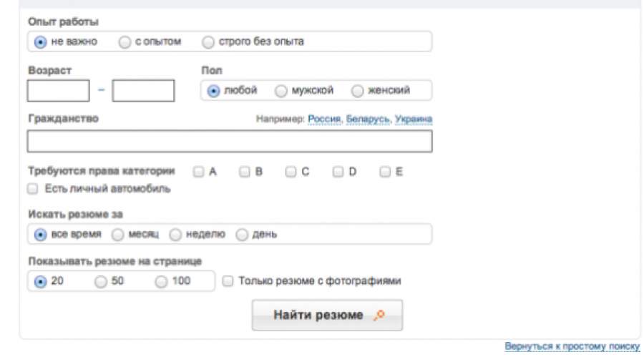Choose 'женский' gender radio button
This screenshot has height=362, width=644.
tap(357, 91)
